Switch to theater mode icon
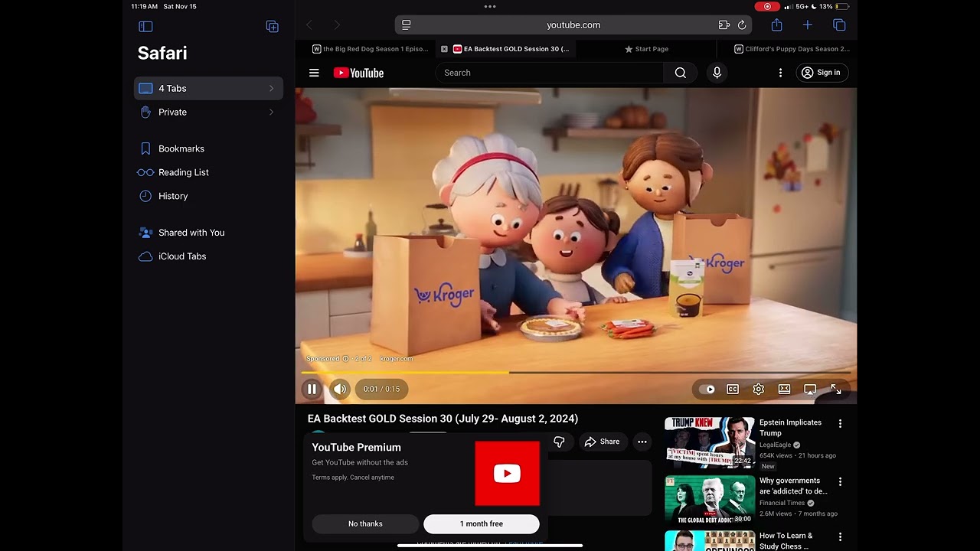This screenshot has width=980, height=551. [x=784, y=389]
